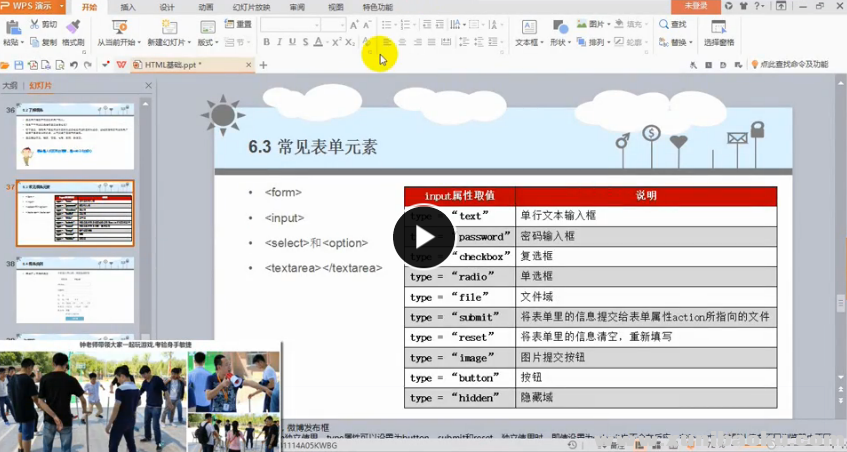This screenshot has height=452, width=847.
Task: Switch to the Insert (插入) ribbon tab
Action: click(128, 7)
